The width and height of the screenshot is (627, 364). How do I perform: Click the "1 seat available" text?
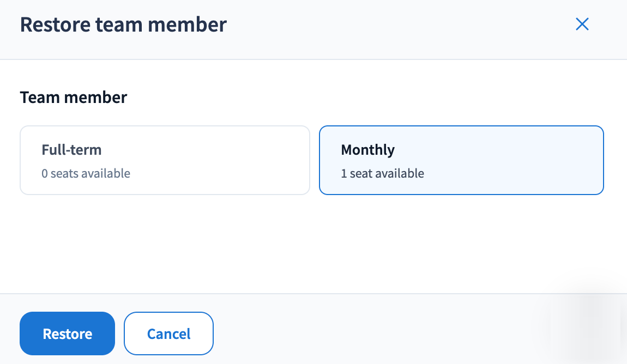tap(382, 174)
